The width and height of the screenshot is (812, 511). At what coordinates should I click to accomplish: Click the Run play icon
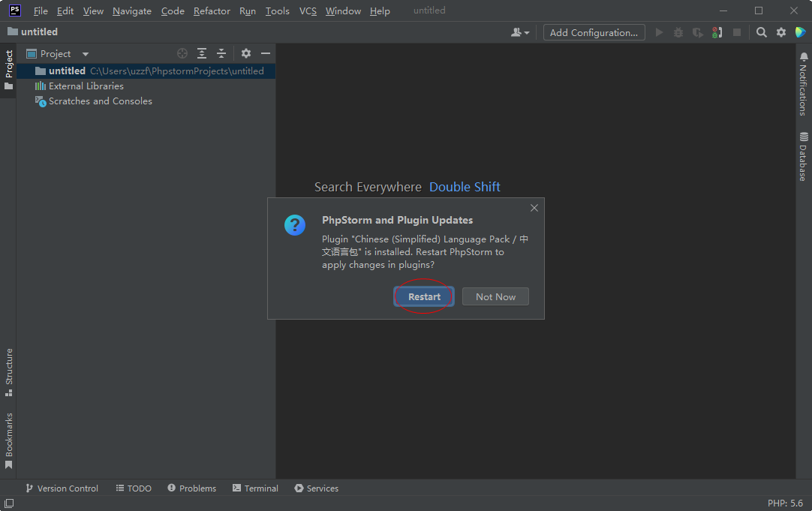pos(659,32)
